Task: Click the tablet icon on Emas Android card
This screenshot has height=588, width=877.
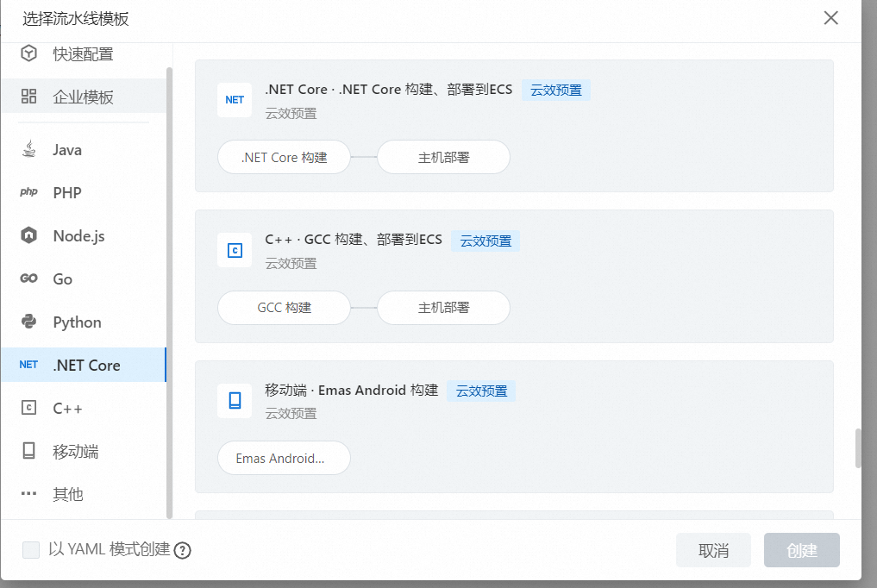Action: click(x=235, y=401)
